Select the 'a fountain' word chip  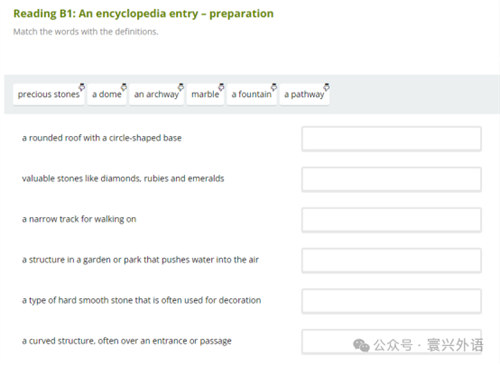click(252, 94)
